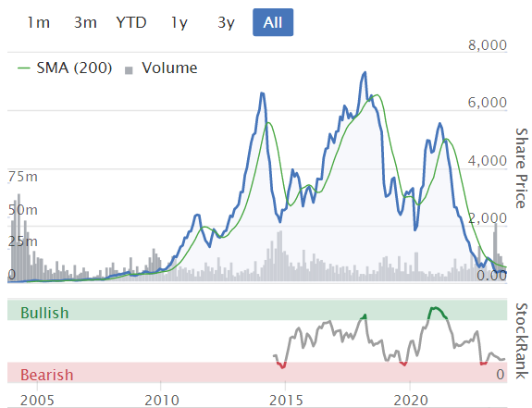Click the 2020 x-axis label
532x408 pixels.
(411, 401)
